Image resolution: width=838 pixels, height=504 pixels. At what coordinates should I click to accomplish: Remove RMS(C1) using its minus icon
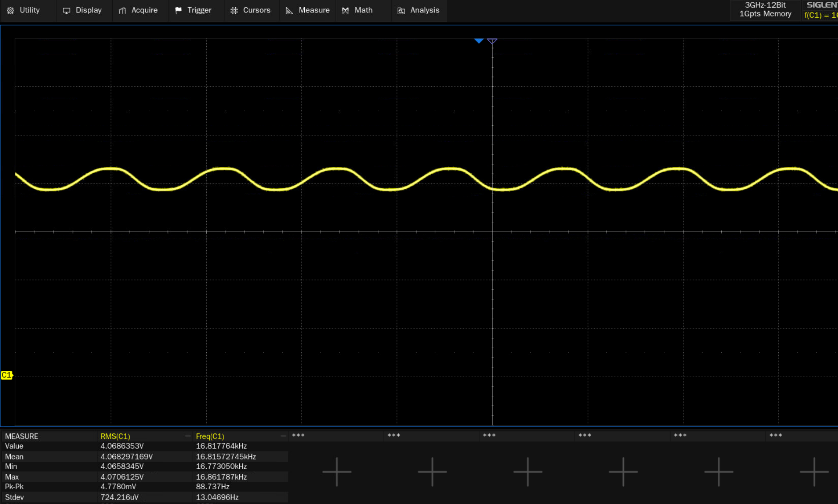coord(188,436)
